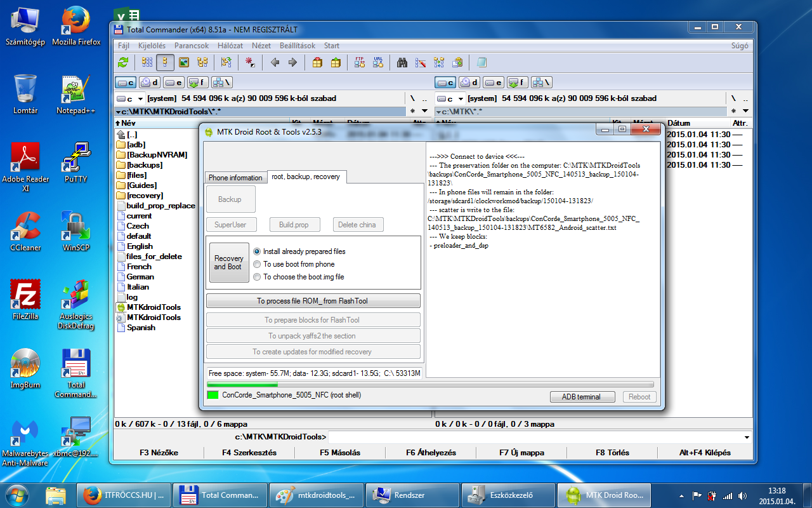The height and width of the screenshot is (508, 812).
Task: Click the Go Back arrow icon
Action: click(275, 62)
